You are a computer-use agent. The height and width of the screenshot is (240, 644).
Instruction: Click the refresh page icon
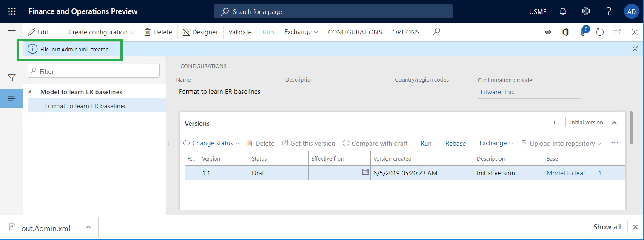tap(600, 32)
